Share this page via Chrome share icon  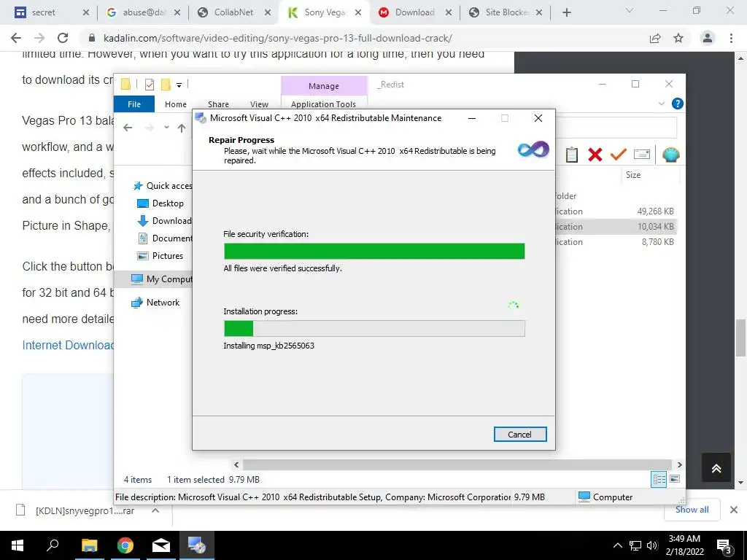pos(655,38)
